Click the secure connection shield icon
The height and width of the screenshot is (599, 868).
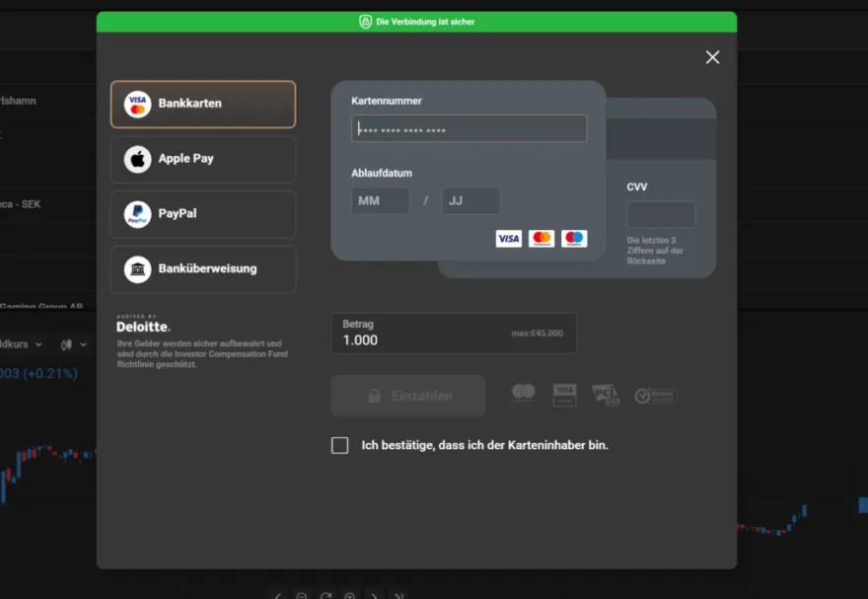[x=366, y=22]
